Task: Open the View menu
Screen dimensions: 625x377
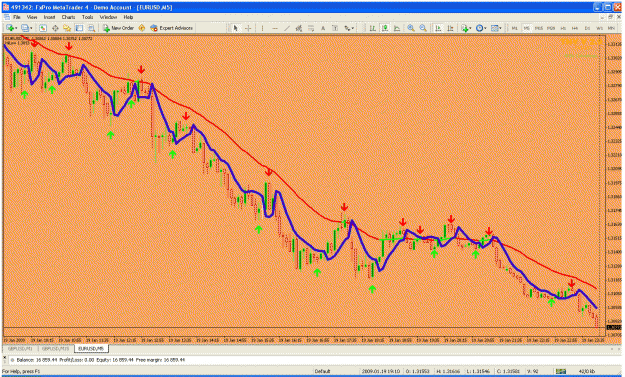Action: 31,17
